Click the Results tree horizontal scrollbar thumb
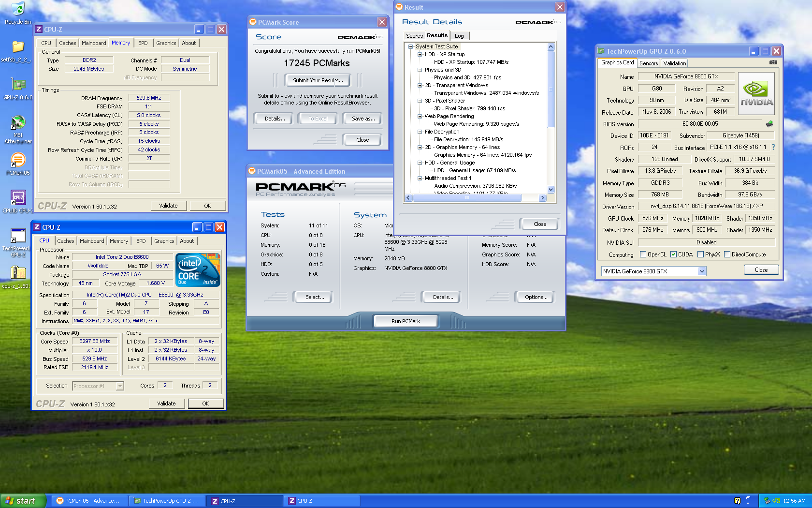 467,198
